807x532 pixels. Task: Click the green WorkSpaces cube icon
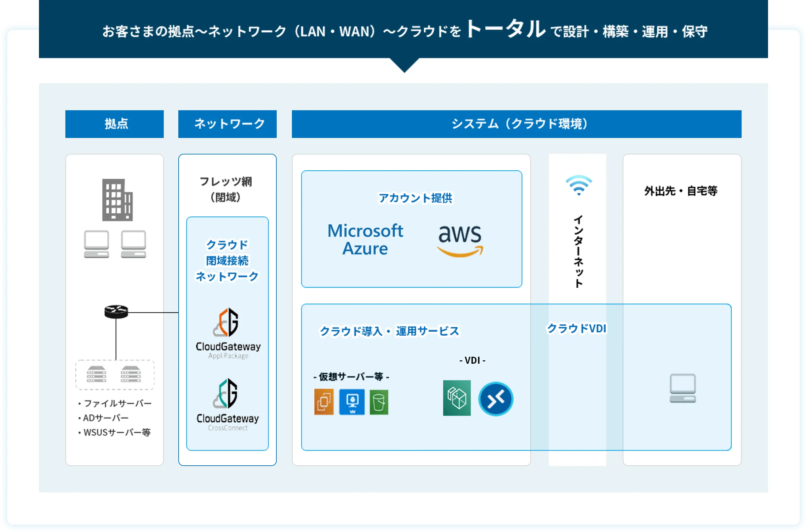coord(456,398)
